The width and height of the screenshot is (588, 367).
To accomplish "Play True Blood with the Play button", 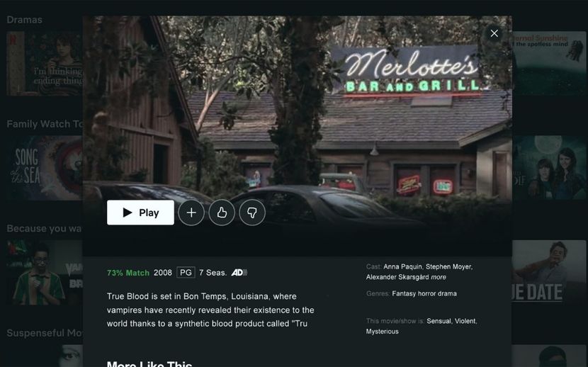I will 140,213.
